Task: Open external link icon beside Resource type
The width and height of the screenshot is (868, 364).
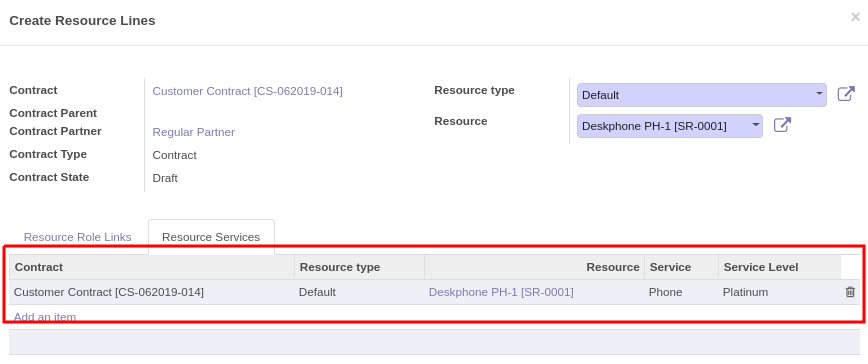Action: click(x=846, y=94)
